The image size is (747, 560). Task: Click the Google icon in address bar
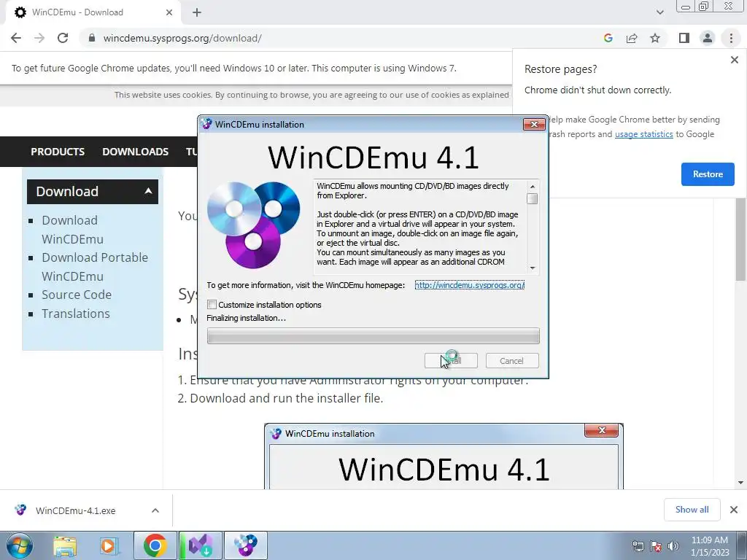point(608,38)
